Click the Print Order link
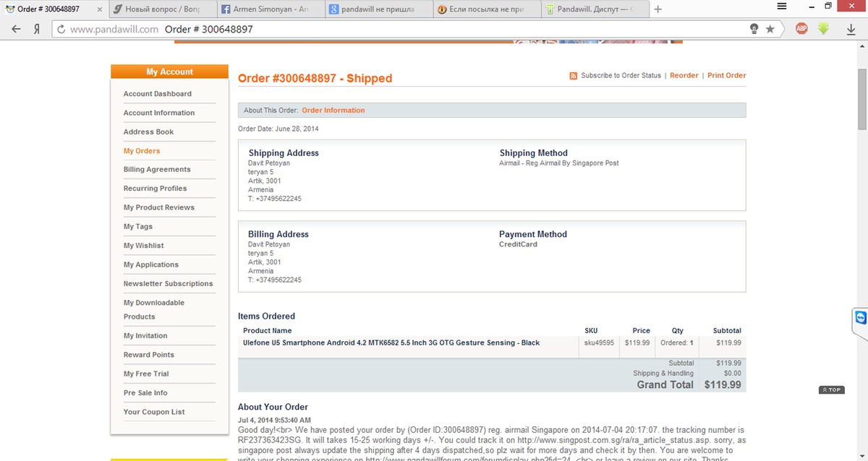The image size is (868, 461). click(727, 76)
